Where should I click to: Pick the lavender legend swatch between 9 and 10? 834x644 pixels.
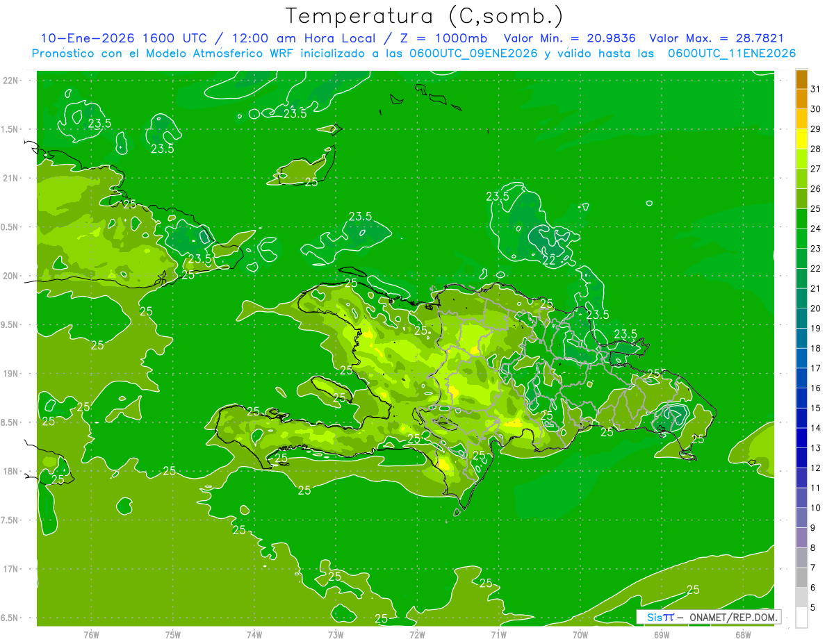tap(801, 518)
